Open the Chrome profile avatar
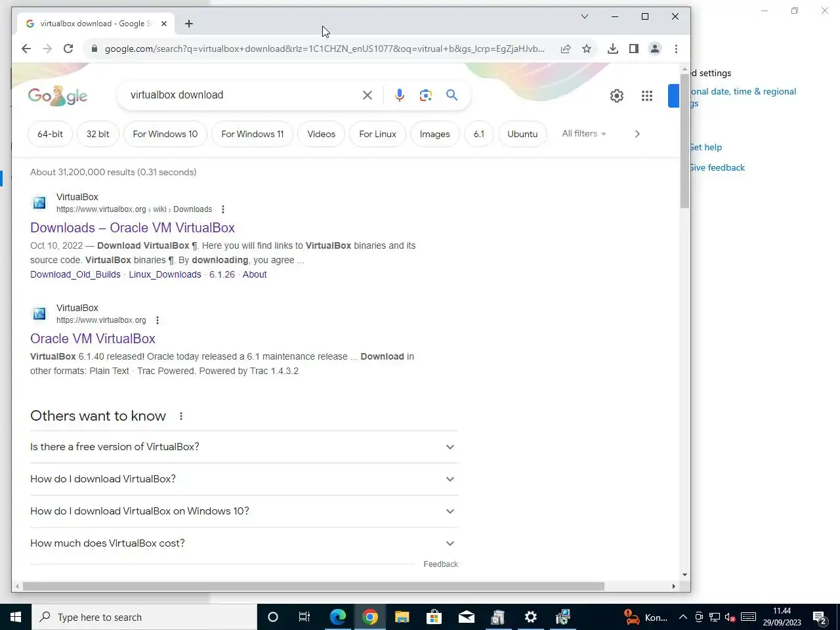 pos(655,49)
